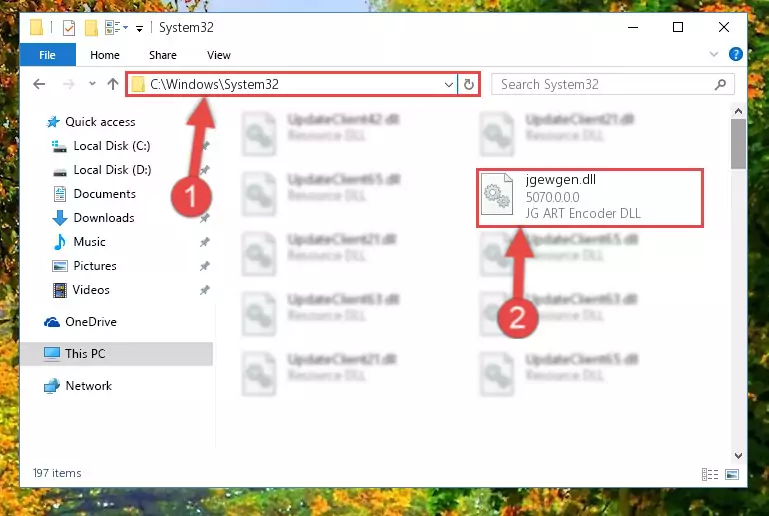
Task: Switch to large icons view in status bar
Action: [732, 474]
